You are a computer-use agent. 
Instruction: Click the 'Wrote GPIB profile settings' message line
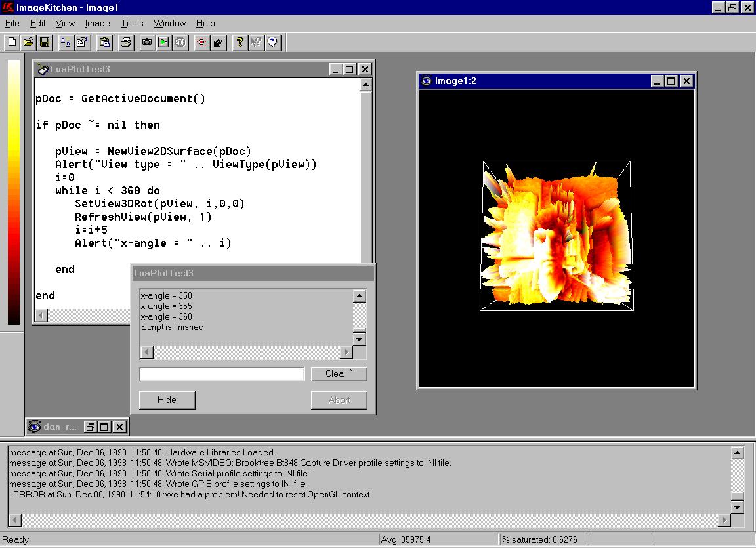click(157, 484)
